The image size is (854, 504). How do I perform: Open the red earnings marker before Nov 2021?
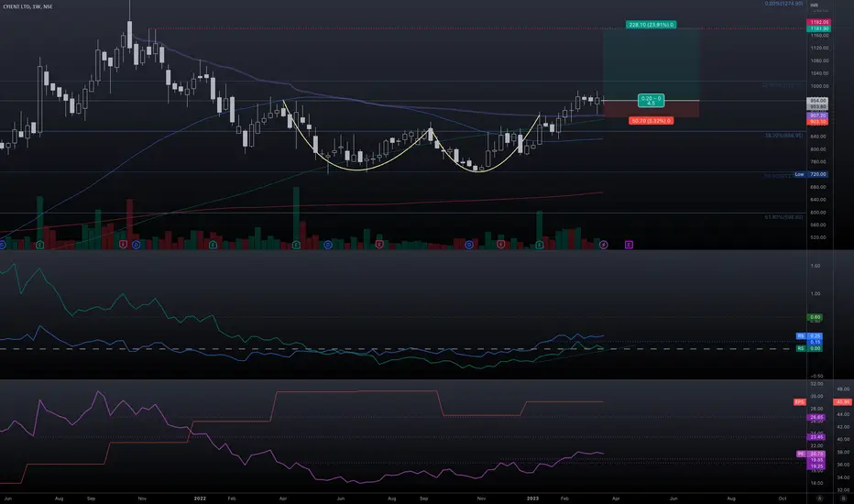[x=123, y=246]
